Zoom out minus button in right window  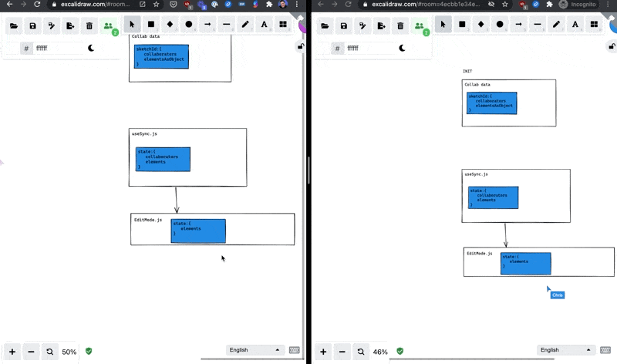[342, 352]
